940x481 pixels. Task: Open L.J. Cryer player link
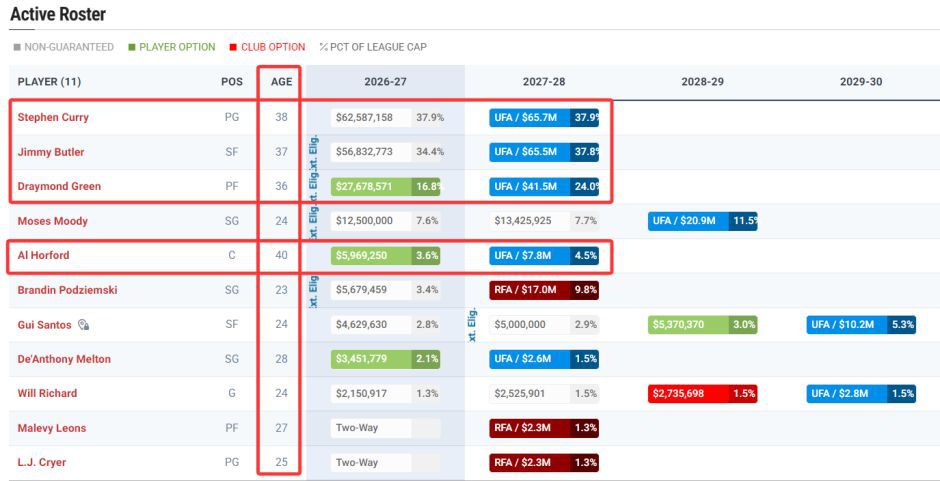click(42, 462)
